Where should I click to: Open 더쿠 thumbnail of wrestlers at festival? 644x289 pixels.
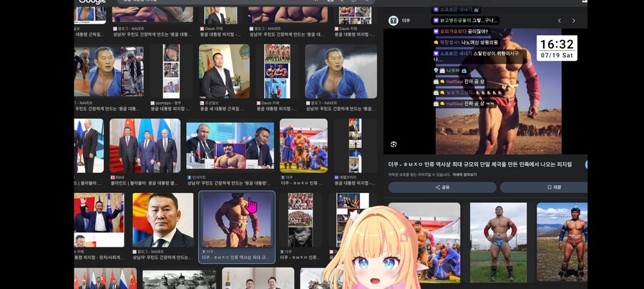pos(303,146)
